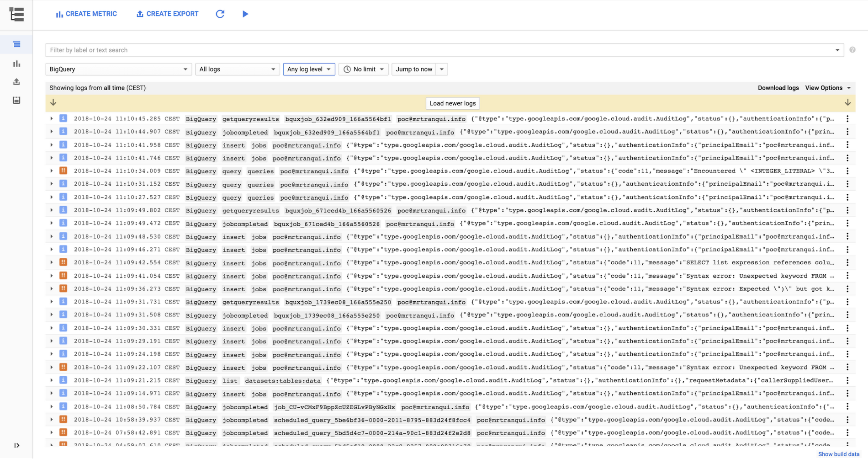Focus the filter by label search field
This screenshot has width=868, height=459.
point(439,50)
